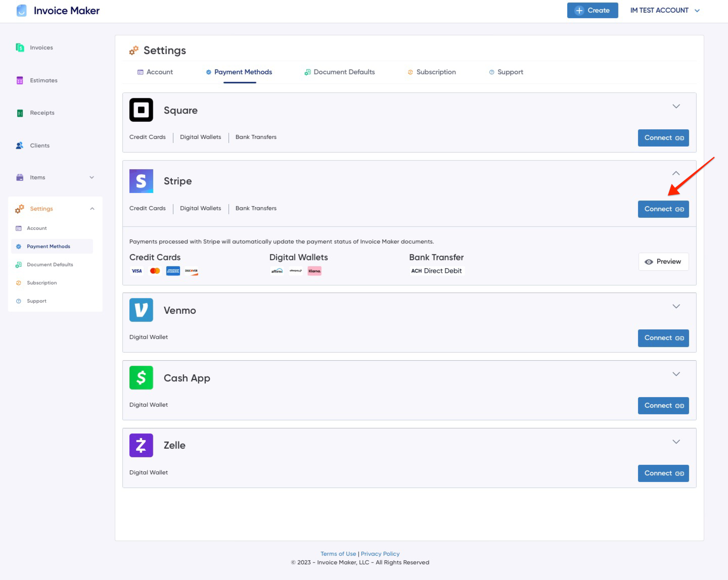
Task: Open Invoices from the sidebar
Action: tap(34, 47)
